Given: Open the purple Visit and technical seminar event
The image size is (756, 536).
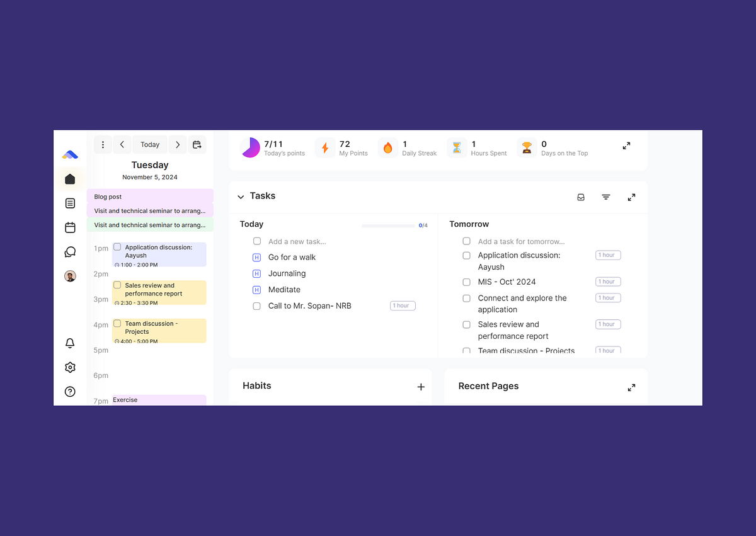Looking at the screenshot, I should [x=150, y=211].
